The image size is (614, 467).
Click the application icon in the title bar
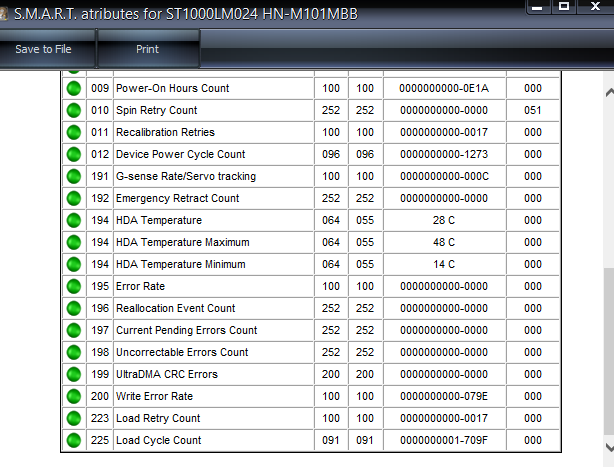(x=5, y=11)
